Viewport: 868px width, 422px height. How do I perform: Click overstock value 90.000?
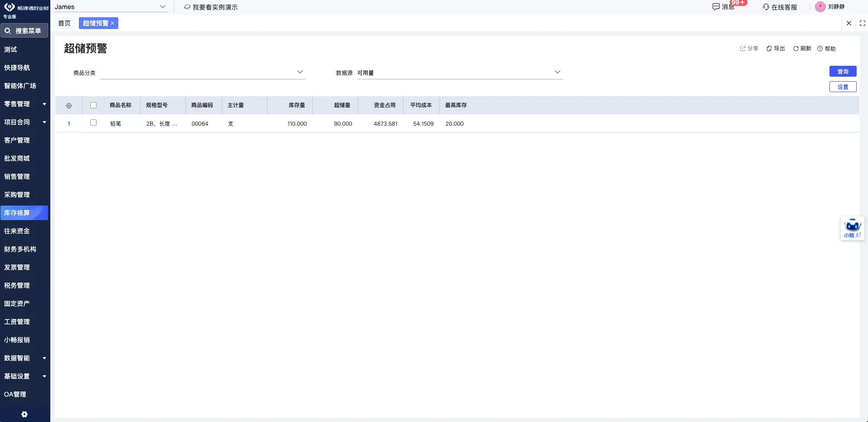point(343,123)
